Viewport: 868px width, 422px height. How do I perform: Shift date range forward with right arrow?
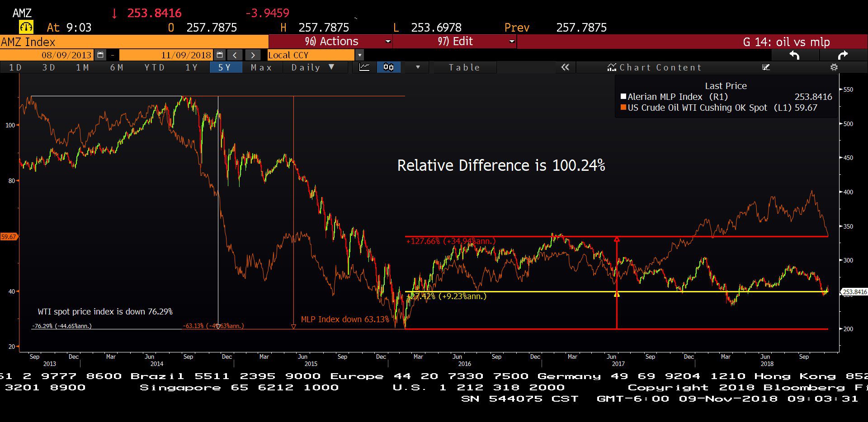pos(253,55)
